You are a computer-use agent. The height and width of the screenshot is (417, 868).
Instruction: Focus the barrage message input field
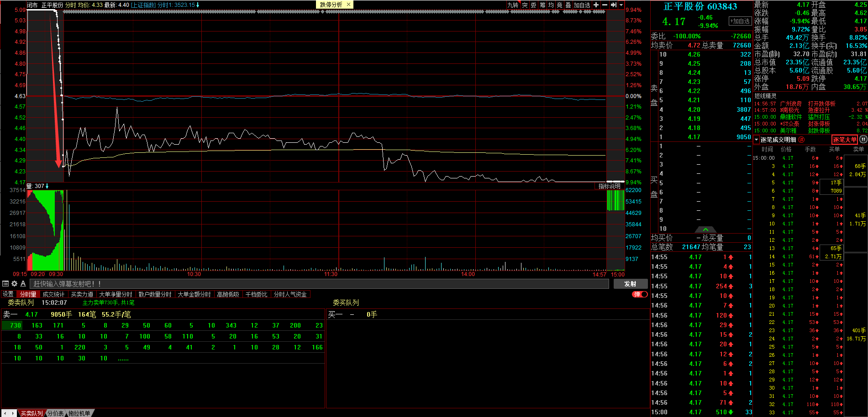coord(319,284)
